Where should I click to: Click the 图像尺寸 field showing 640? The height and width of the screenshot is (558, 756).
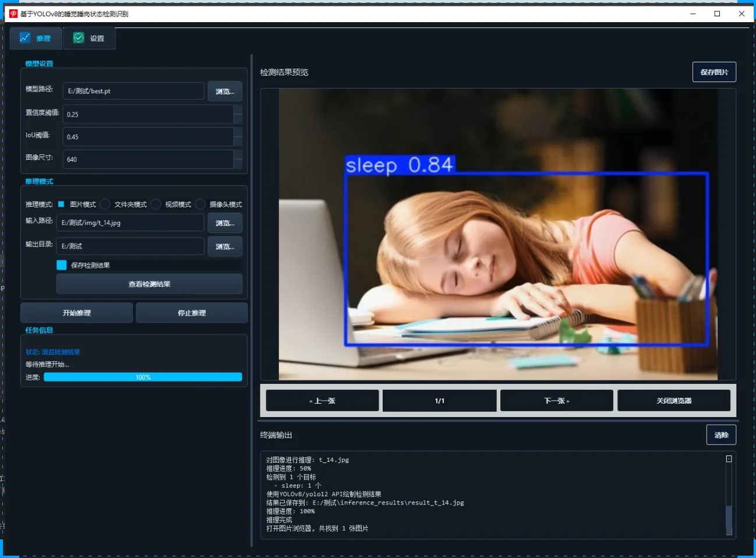pos(148,159)
